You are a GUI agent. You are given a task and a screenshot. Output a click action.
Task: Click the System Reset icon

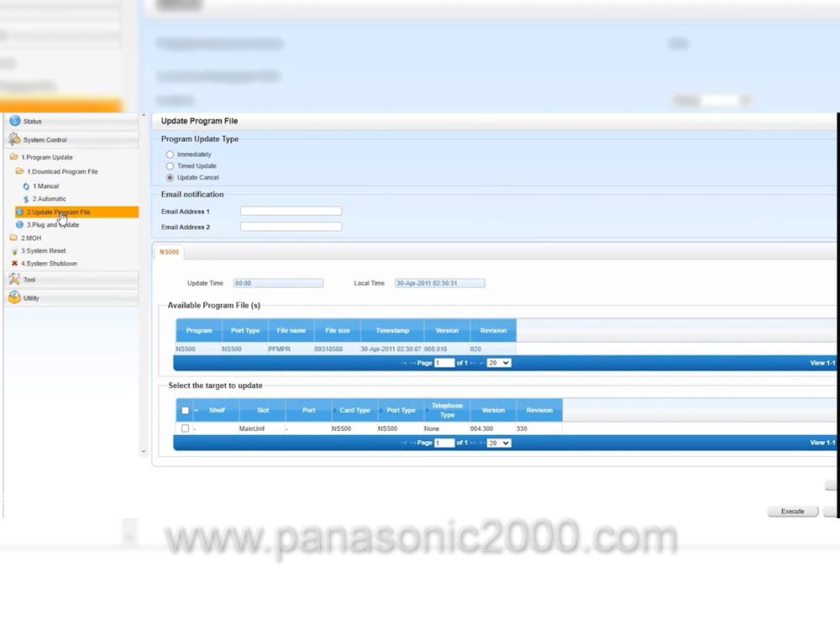[14, 250]
